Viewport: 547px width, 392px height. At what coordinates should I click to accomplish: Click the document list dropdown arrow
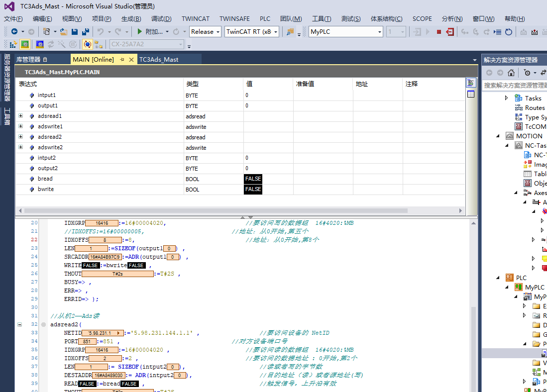[474, 60]
